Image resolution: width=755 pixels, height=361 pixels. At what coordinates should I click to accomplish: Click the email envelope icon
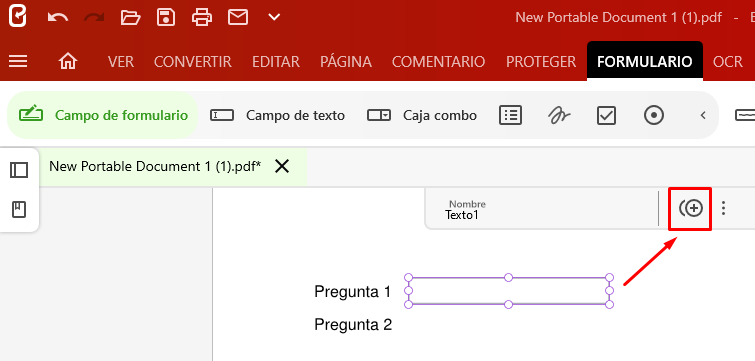(238, 18)
